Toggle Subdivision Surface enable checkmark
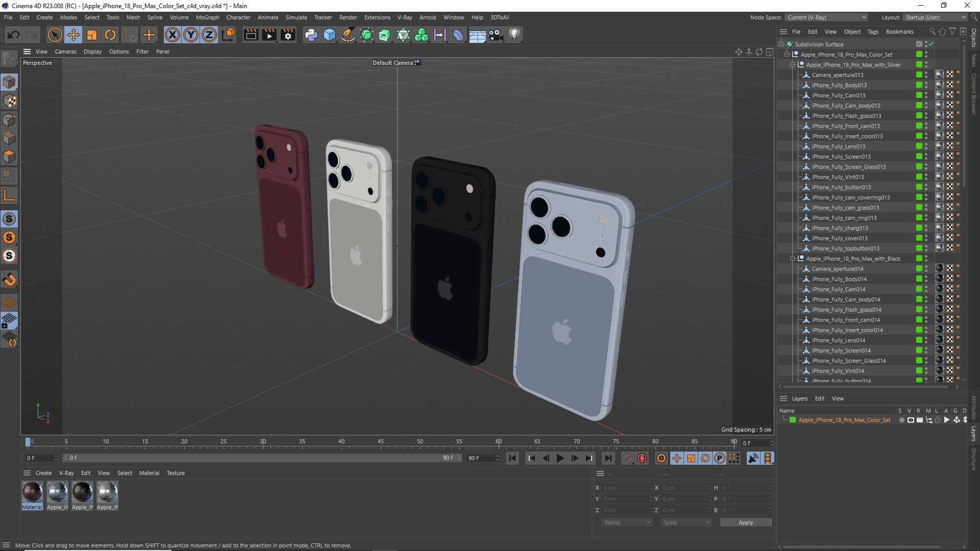980x551 pixels. [932, 44]
